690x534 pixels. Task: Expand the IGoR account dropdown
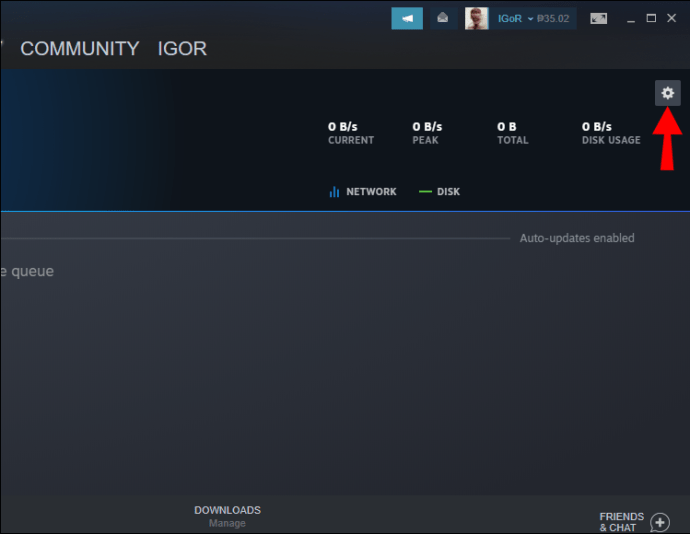pyautogui.click(x=515, y=18)
